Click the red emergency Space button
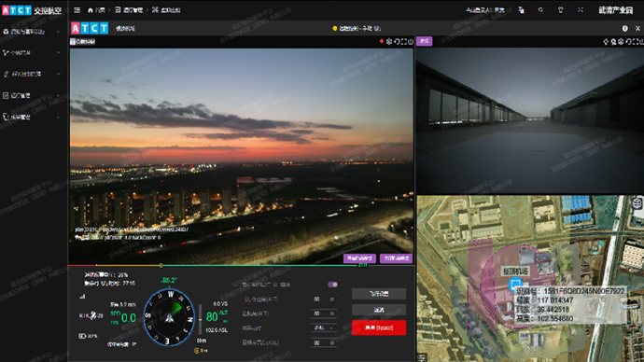 (x=379, y=327)
